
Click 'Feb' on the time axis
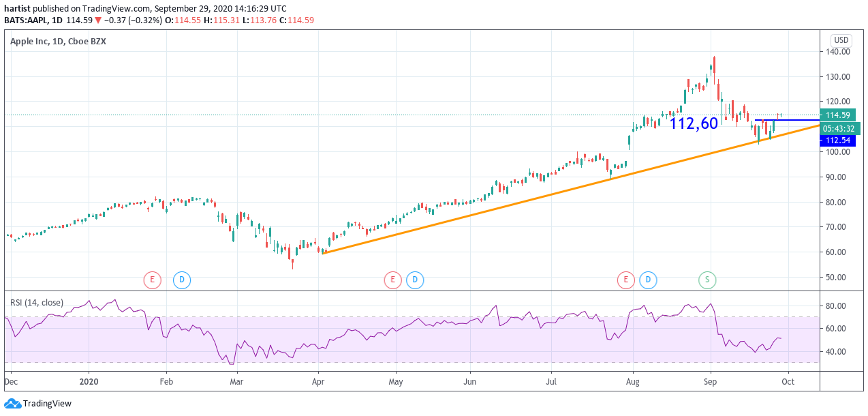(166, 383)
